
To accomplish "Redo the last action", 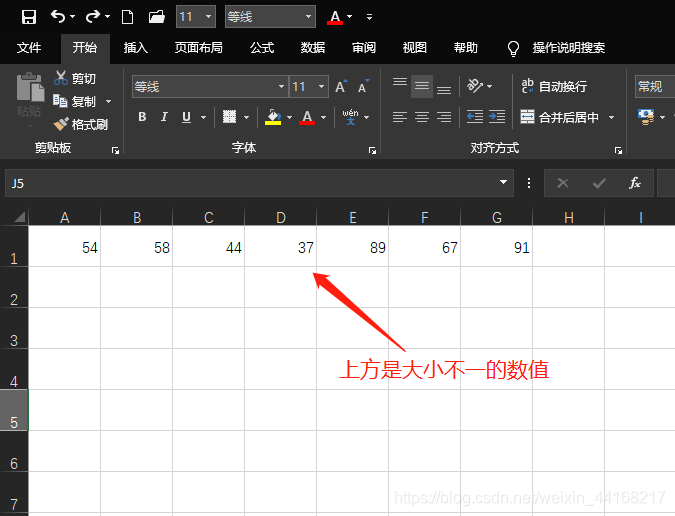I will [x=93, y=17].
